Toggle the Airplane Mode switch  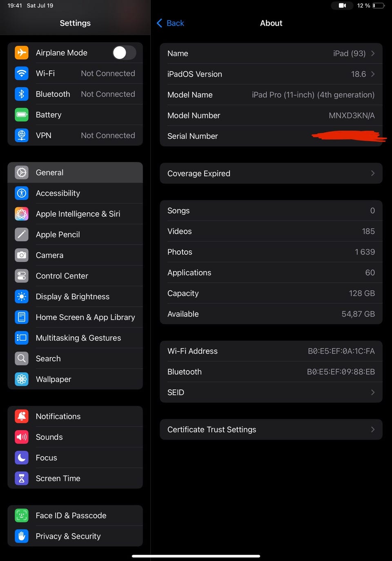124,53
